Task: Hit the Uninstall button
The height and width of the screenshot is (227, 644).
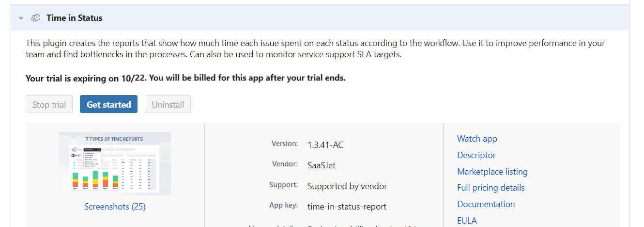Action: pos(168,104)
